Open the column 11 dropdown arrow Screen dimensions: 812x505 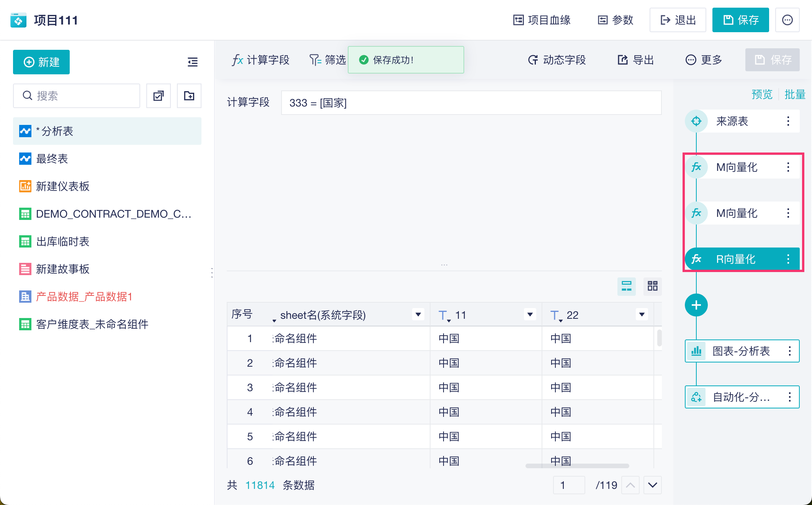530,315
